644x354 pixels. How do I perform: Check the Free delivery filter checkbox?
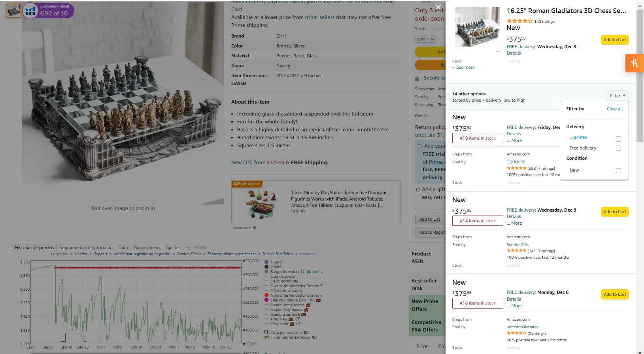point(618,148)
